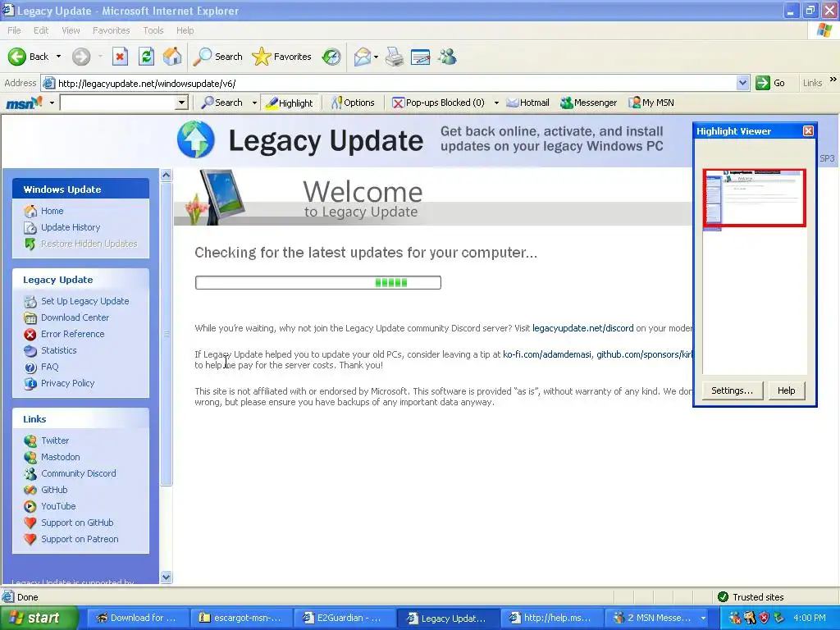The height and width of the screenshot is (630, 840).
Task: Open the Edit menu
Action: pyautogui.click(x=41, y=30)
